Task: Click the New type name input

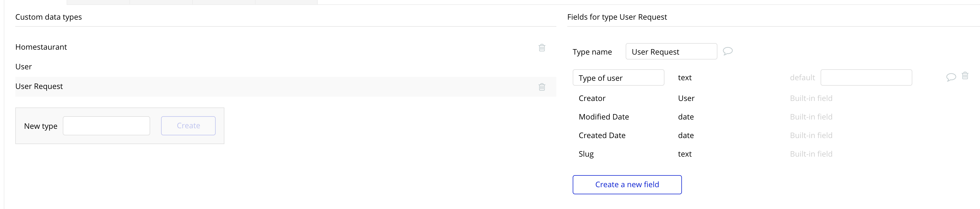Action: 106,126
